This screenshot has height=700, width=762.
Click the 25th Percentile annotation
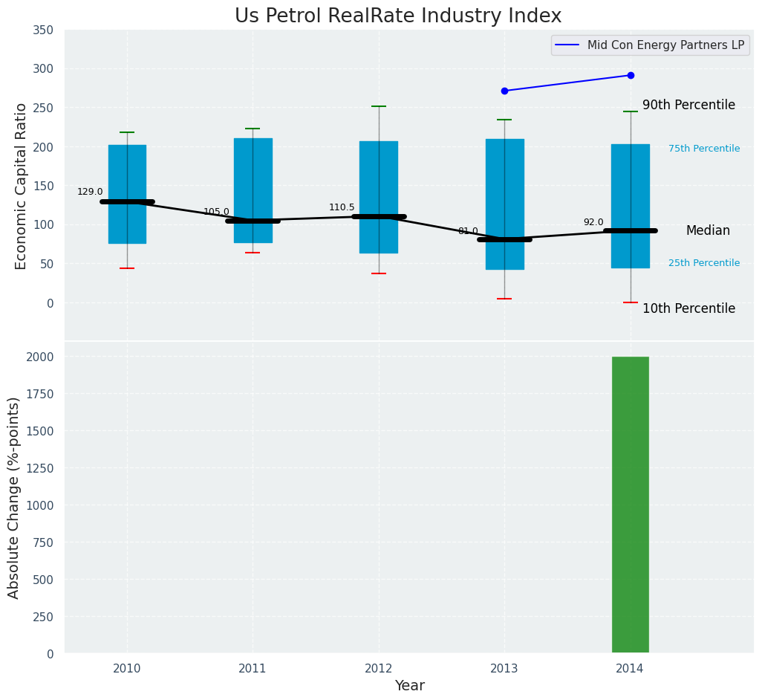point(704,263)
